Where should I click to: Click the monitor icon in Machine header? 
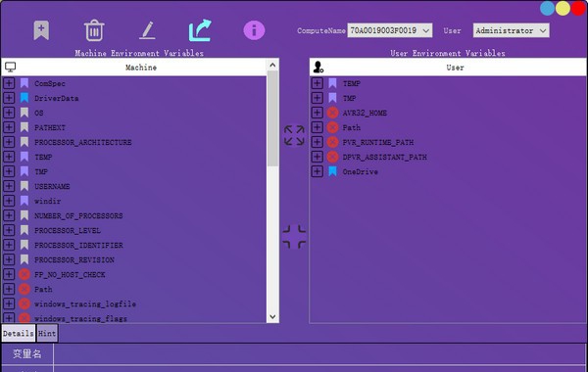(x=10, y=68)
